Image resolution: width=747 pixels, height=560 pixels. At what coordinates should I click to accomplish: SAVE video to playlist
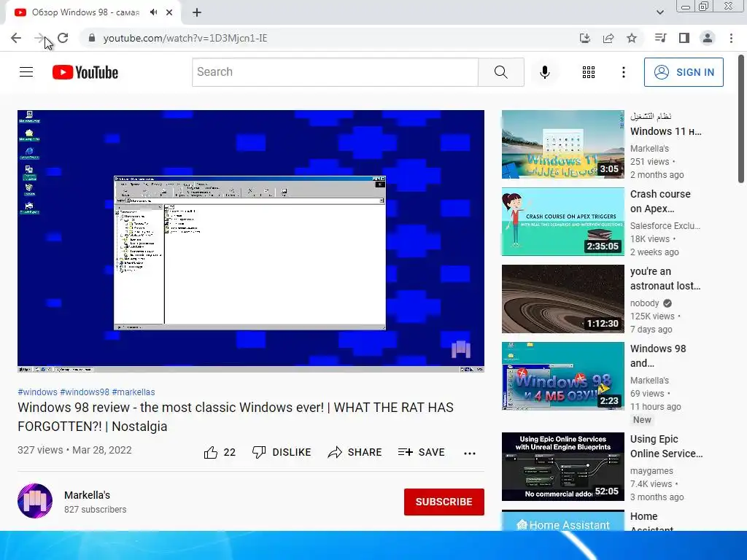[421, 452]
